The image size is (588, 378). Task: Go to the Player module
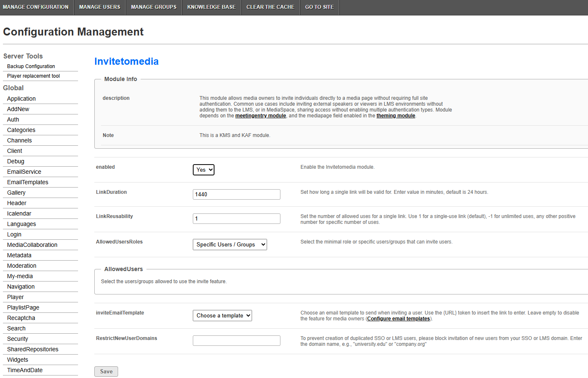click(x=15, y=297)
